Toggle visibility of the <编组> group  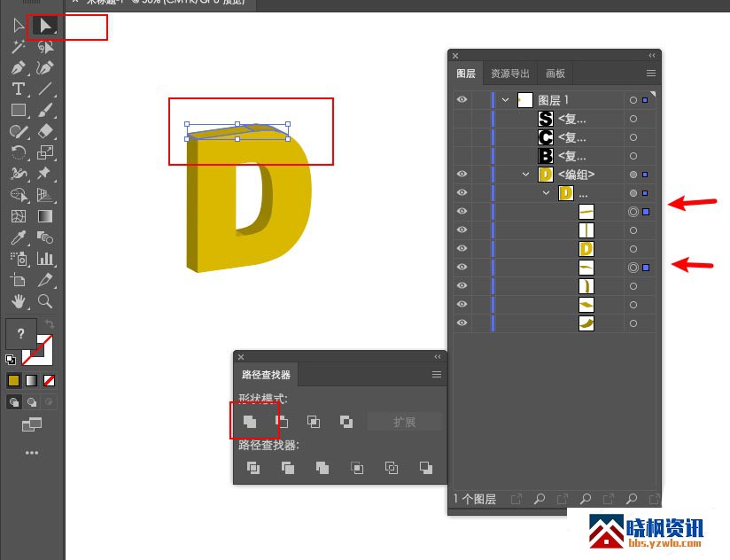point(462,175)
